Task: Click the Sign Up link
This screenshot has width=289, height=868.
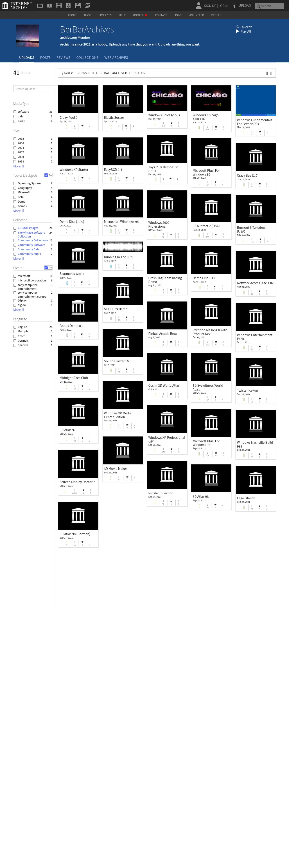Action: 210,6
